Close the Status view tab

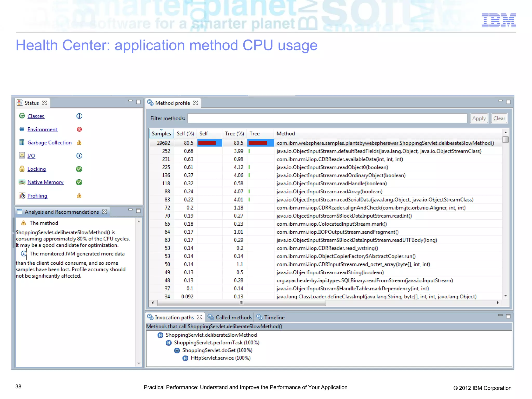(45, 103)
